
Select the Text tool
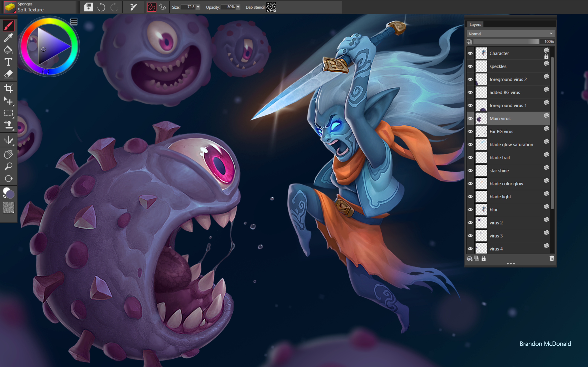point(8,62)
